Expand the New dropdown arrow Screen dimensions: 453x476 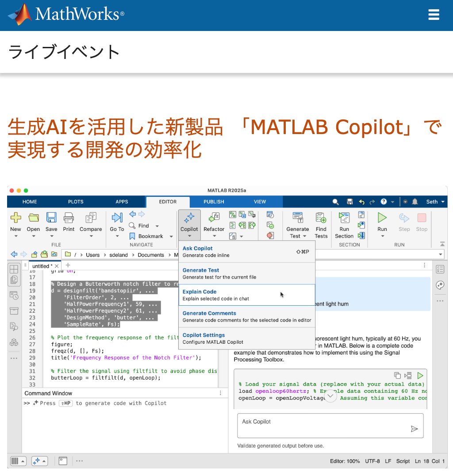[16, 236]
